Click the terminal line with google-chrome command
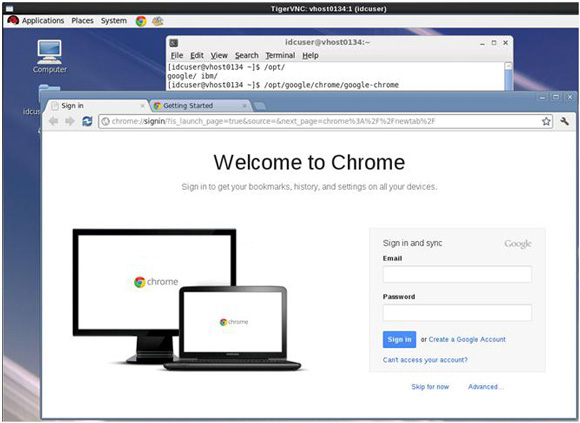Viewport: 580px width, 423px height. (x=283, y=85)
